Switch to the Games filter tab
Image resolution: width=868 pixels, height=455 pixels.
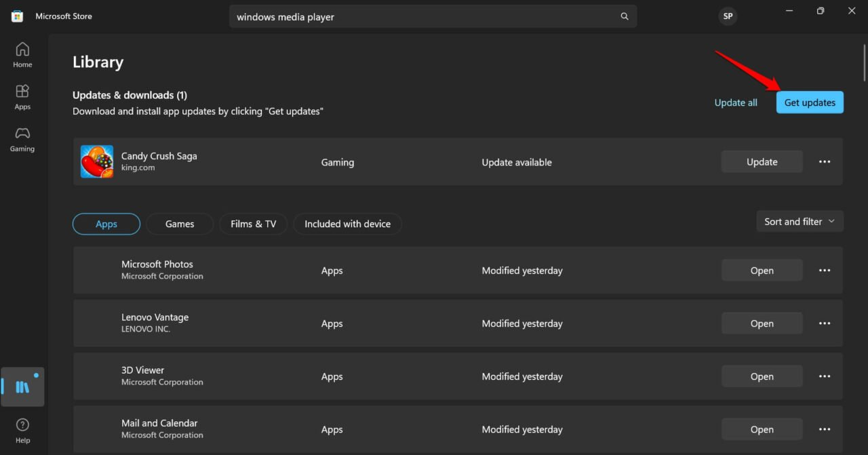pyautogui.click(x=180, y=224)
